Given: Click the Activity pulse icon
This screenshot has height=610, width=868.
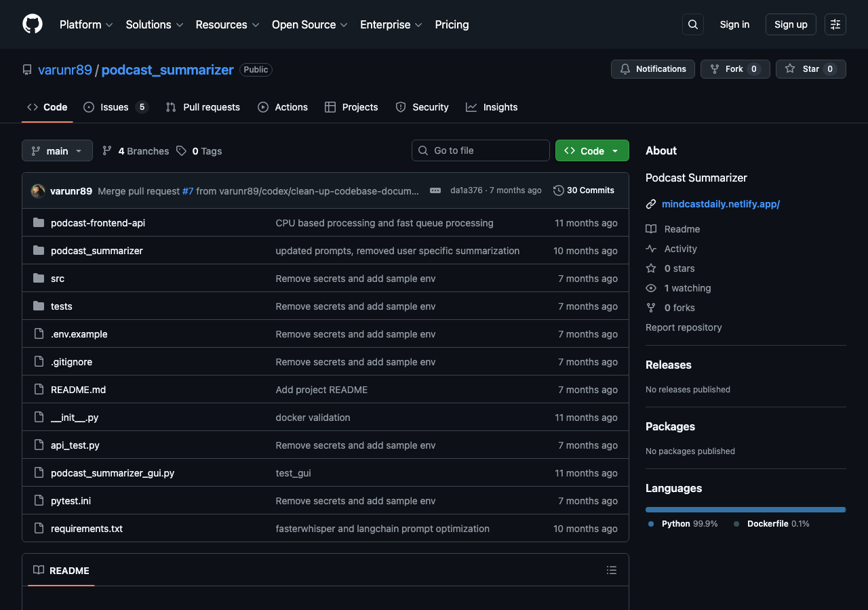Looking at the screenshot, I should pos(650,249).
